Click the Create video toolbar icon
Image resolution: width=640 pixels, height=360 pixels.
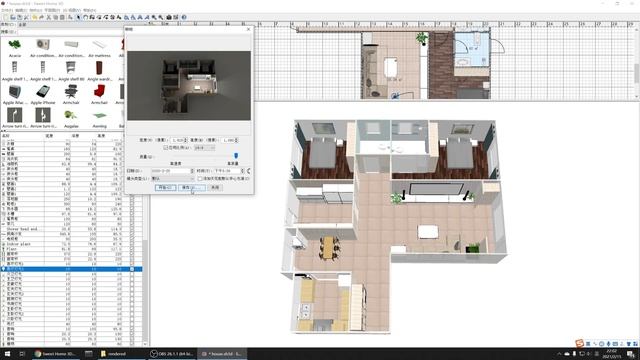tap(176, 17)
